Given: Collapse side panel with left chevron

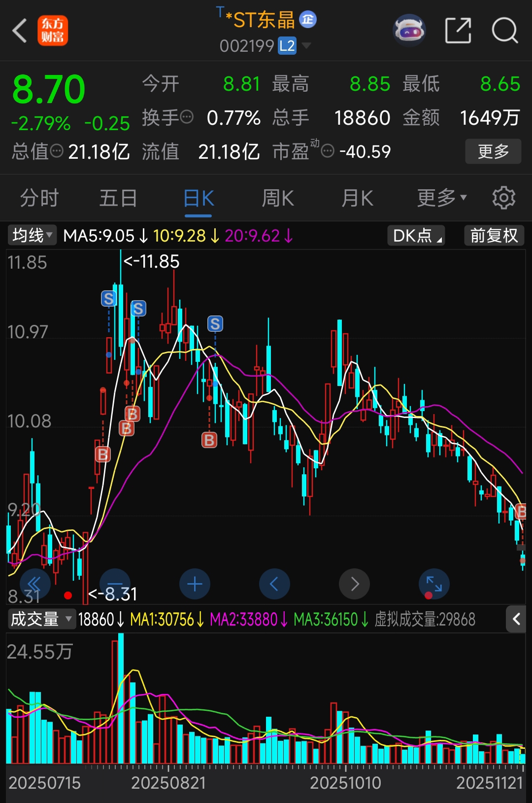Looking at the screenshot, I should tap(516, 619).
